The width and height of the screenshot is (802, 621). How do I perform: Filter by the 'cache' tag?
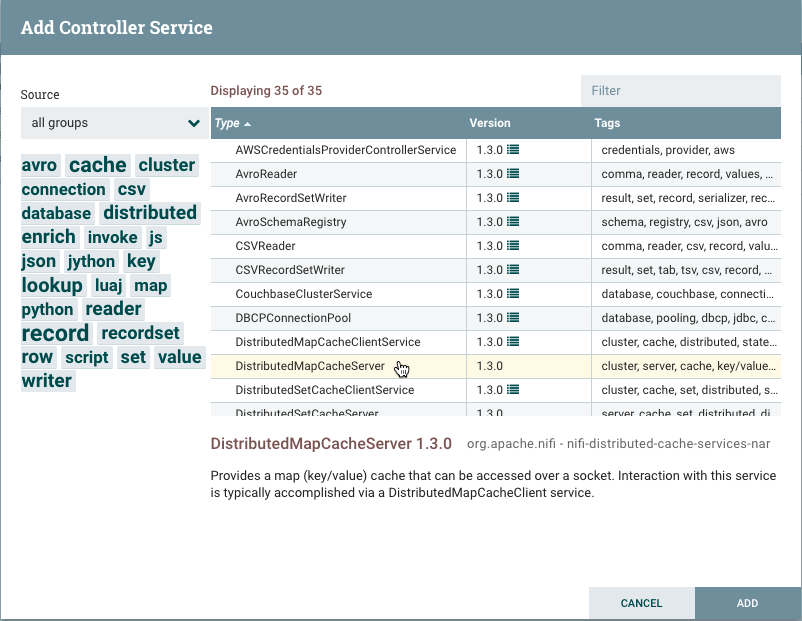pos(98,165)
